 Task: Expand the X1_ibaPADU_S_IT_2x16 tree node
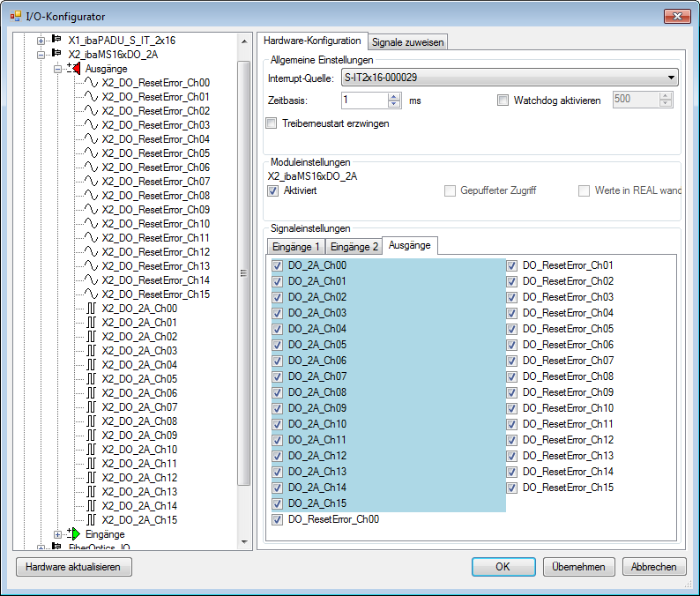[41, 41]
